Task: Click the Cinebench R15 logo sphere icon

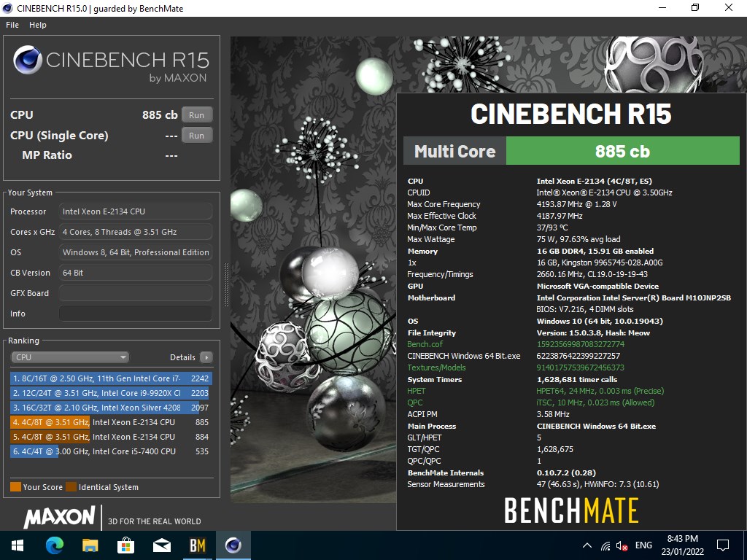Action: pyautogui.click(x=28, y=60)
